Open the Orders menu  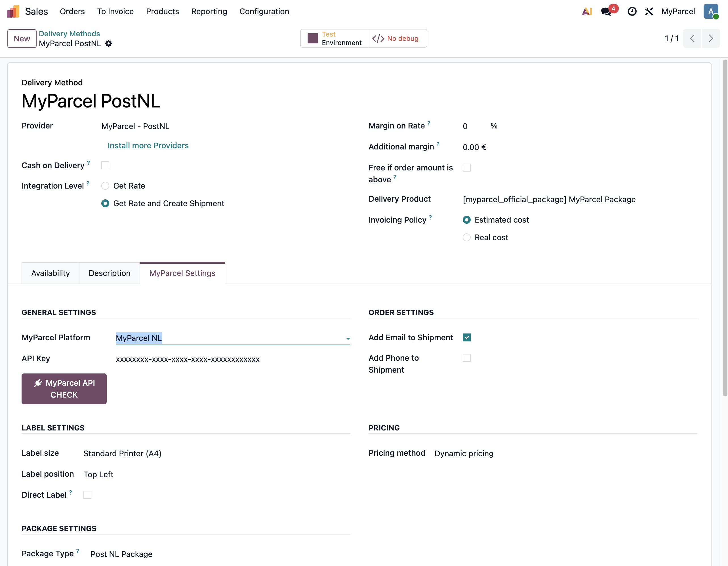(72, 12)
